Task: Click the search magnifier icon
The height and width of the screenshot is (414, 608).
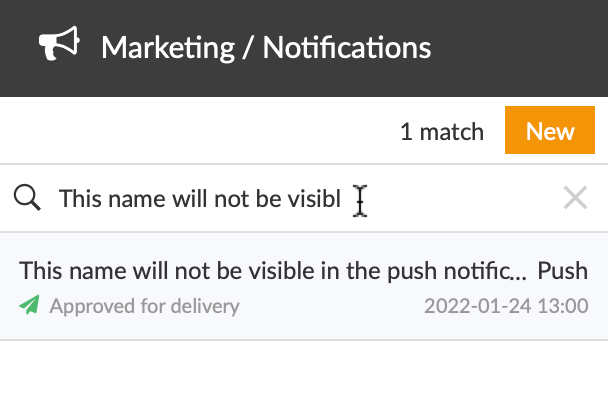Action: click(x=28, y=199)
